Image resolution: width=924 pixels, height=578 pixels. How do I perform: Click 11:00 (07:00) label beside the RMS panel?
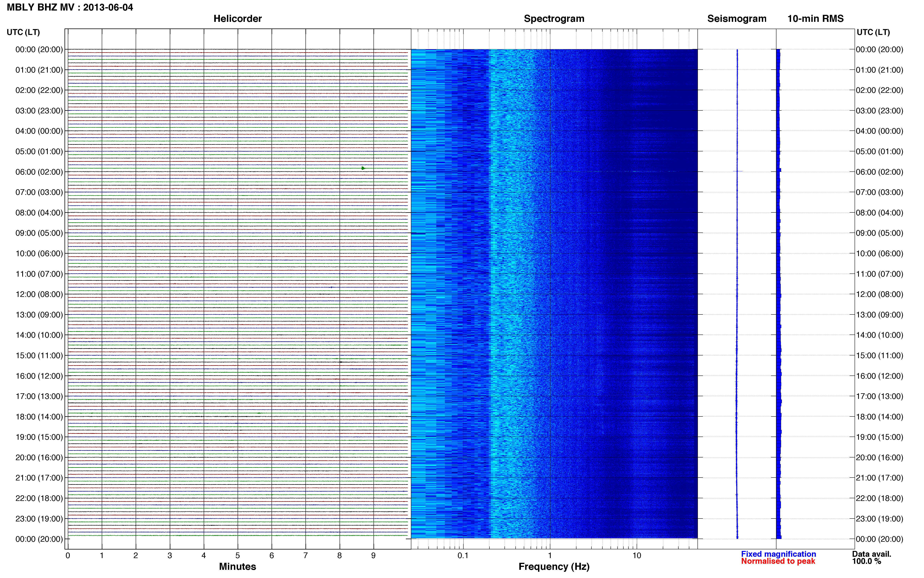(x=879, y=274)
